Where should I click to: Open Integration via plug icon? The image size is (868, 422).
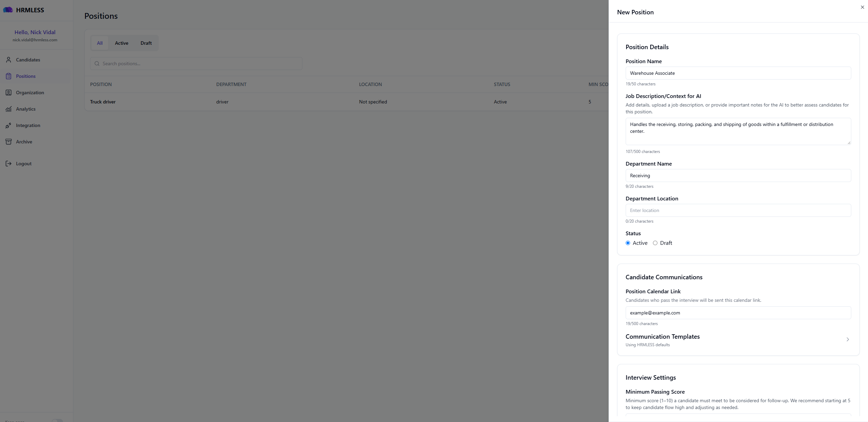tap(9, 125)
